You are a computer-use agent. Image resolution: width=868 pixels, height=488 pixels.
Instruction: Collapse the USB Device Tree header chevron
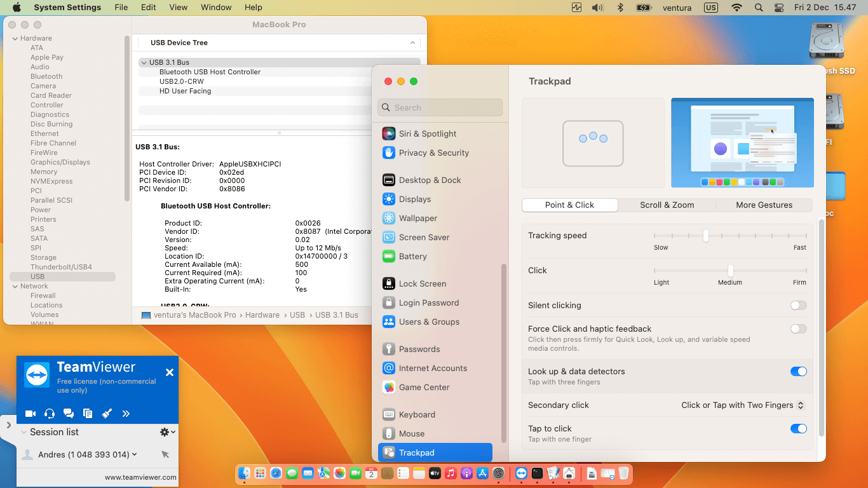[x=412, y=43]
